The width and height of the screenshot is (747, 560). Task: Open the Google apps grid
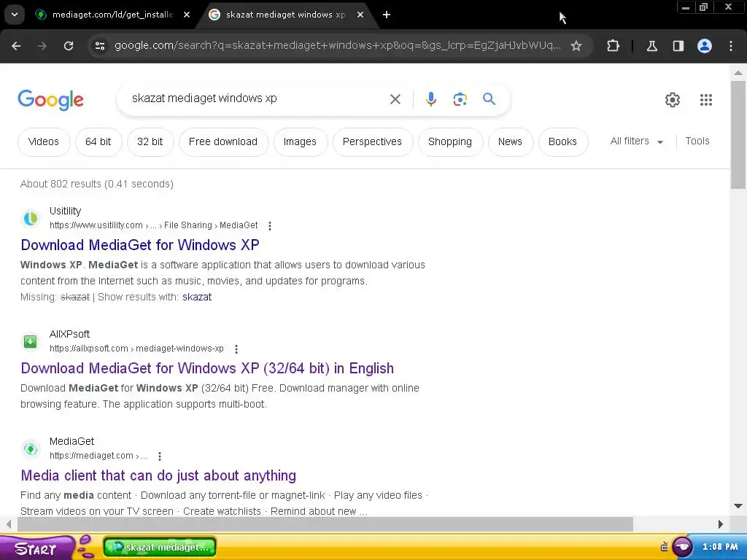coord(705,99)
